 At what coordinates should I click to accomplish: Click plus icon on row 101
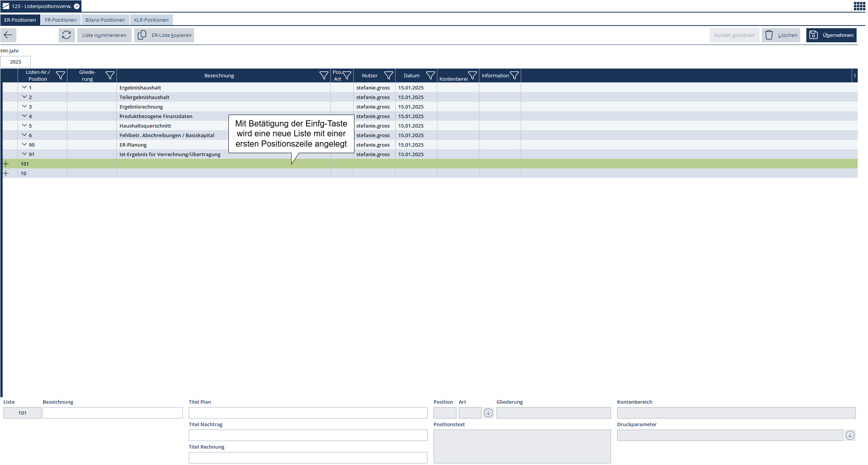[x=6, y=164]
